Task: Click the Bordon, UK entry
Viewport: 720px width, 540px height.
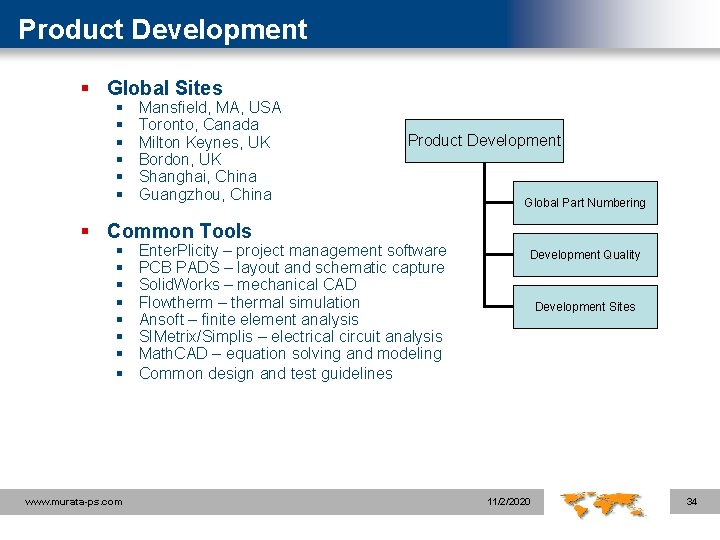Action: 180,159
